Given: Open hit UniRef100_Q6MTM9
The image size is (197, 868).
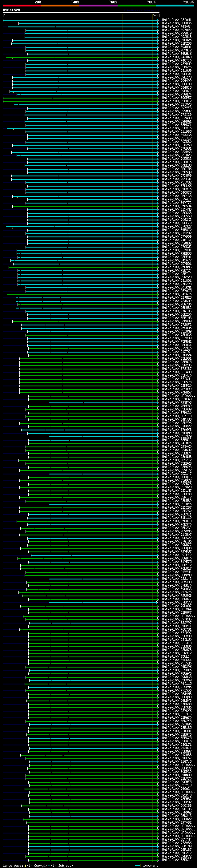Looking at the screenshot, I should tap(176, 846).
